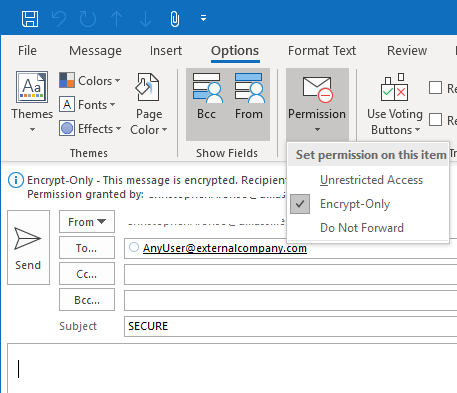
Task: Open the From account dropdown button
Action: click(87, 222)
